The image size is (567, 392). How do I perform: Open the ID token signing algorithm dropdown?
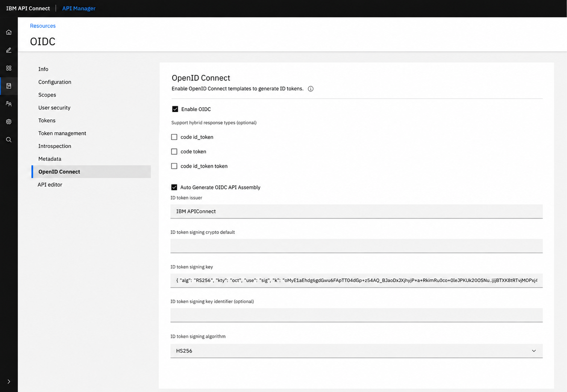pyautogui.click(x=356, y=351)
